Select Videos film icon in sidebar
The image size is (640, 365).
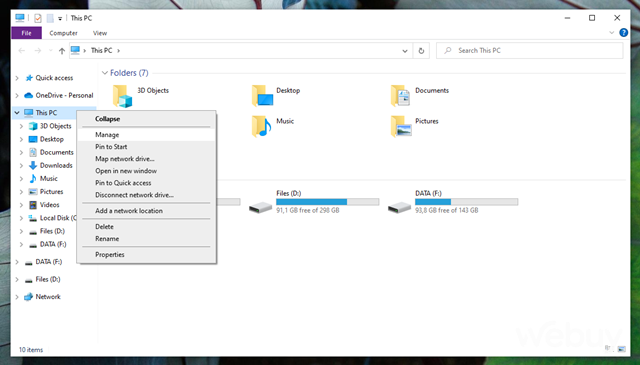pyautogui.click(x=33, y=205)
